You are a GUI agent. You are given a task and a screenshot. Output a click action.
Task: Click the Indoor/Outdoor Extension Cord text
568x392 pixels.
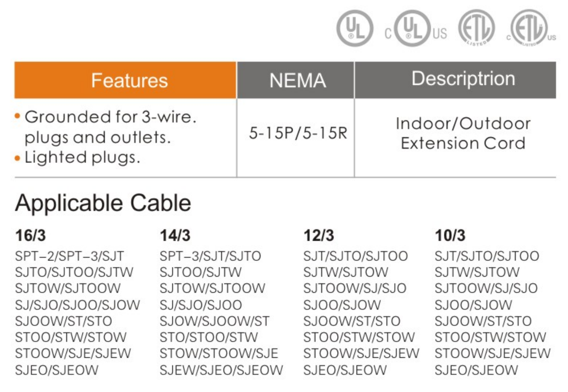(463, 133)
